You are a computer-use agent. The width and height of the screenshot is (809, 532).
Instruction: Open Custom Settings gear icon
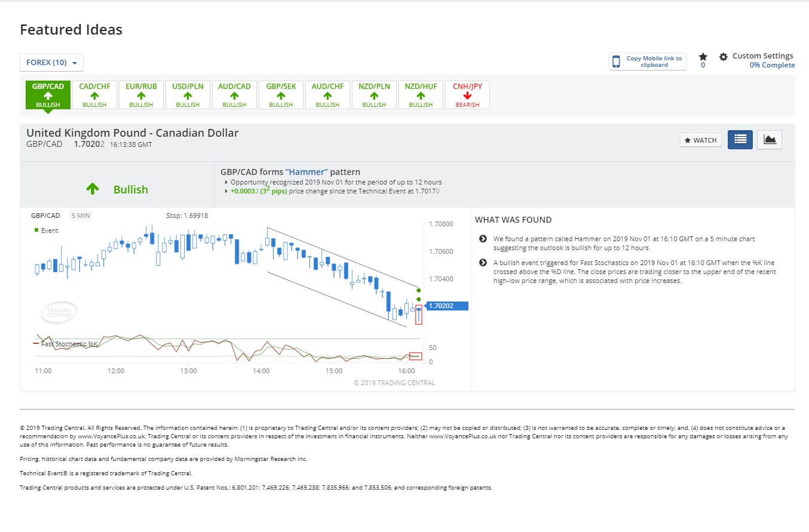723,56
